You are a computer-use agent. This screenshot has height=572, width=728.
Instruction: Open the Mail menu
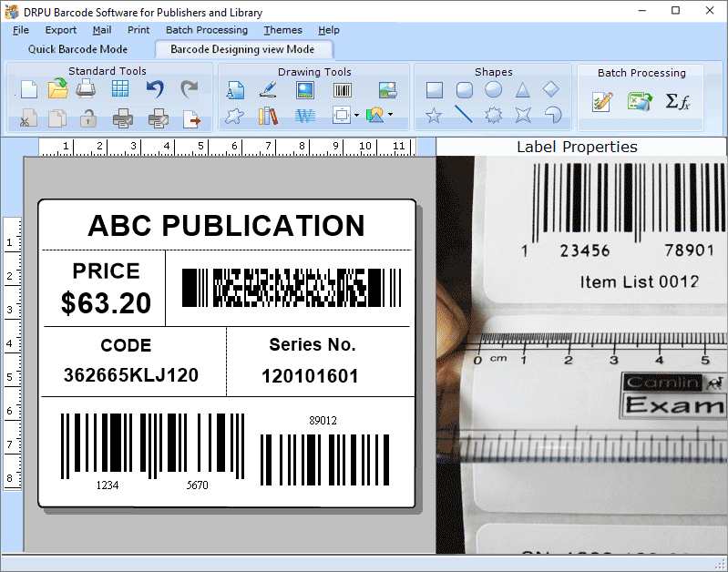pos(102,30)
